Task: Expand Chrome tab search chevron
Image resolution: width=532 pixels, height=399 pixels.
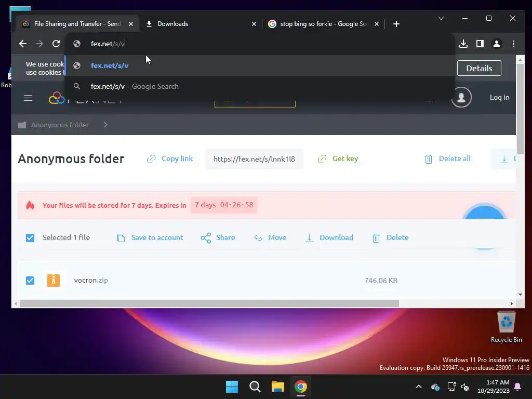Action: (x=441, y=18)
